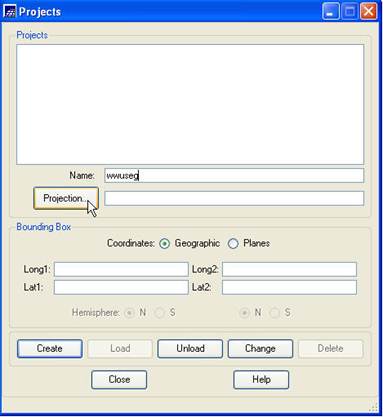
Task: Click the Long2 input field
Action: [x=289, y=269]
